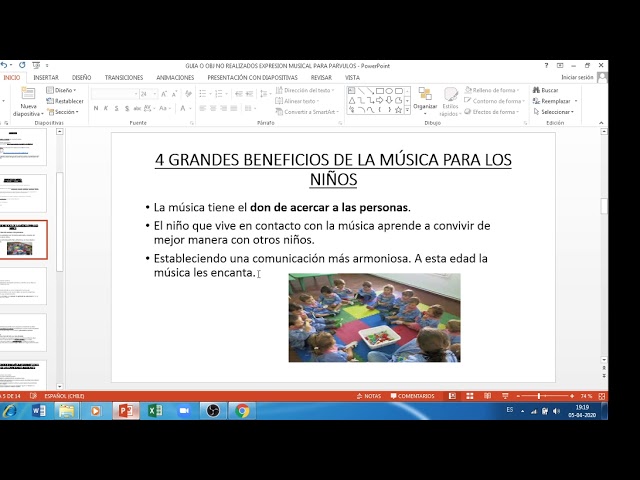
Task: Select the down arrow shape in gallery
Action: pos(389,100)
